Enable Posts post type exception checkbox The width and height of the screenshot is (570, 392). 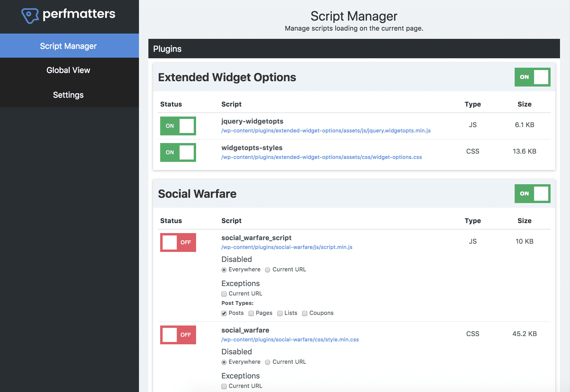click(x=223, y=313)
